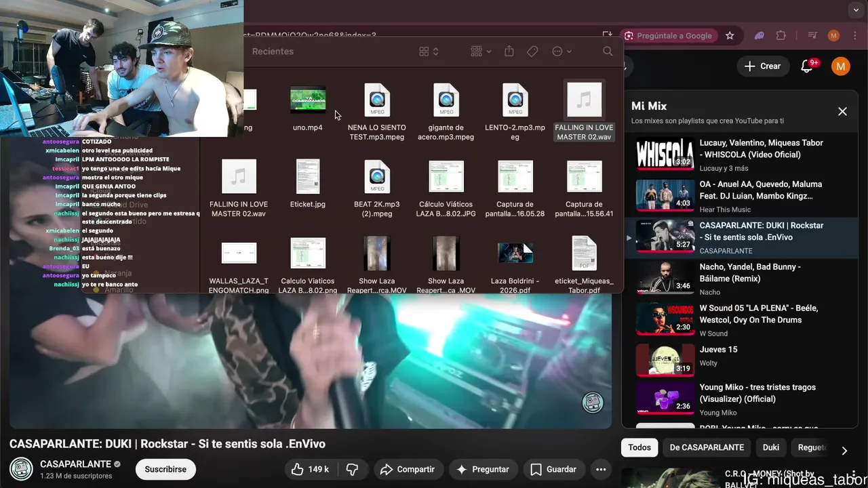Select NENA LO SIENTO TEST.mp3.mpeg file
Viewport: 868px width, 488px height.
point(377,113)
